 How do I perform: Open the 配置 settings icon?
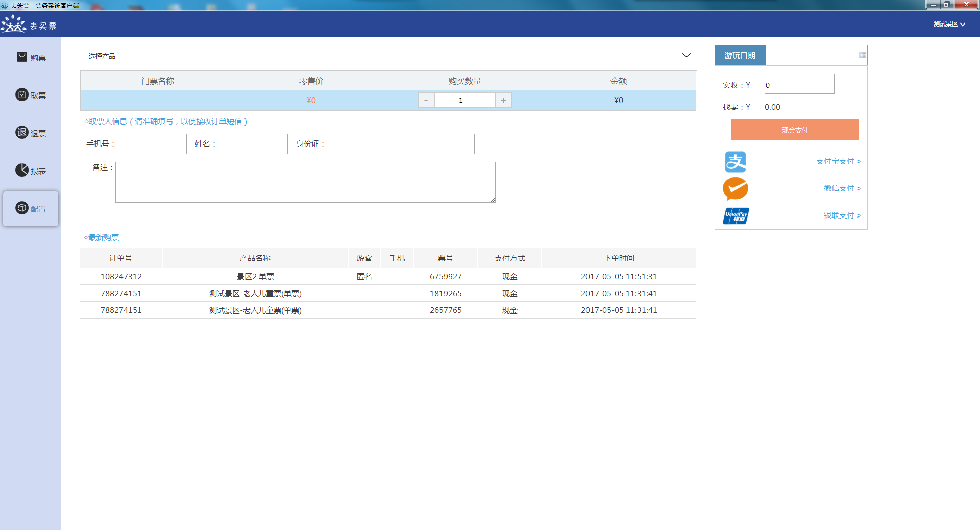point(22,208)
